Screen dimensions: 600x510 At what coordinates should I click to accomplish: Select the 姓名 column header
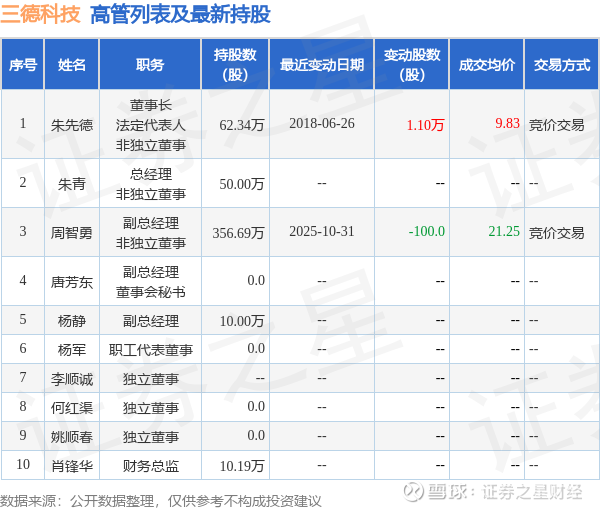pyautogui.click(x=72, y=65)
